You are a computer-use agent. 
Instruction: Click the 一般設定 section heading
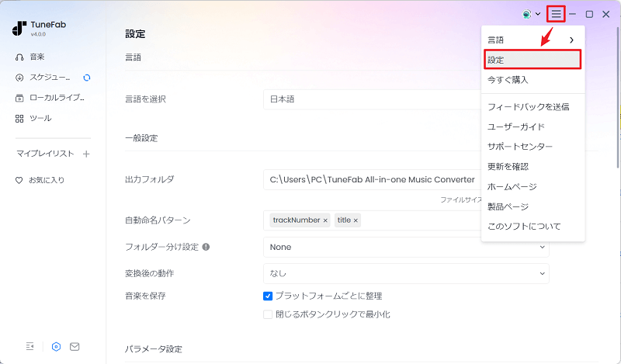point(141,138)
